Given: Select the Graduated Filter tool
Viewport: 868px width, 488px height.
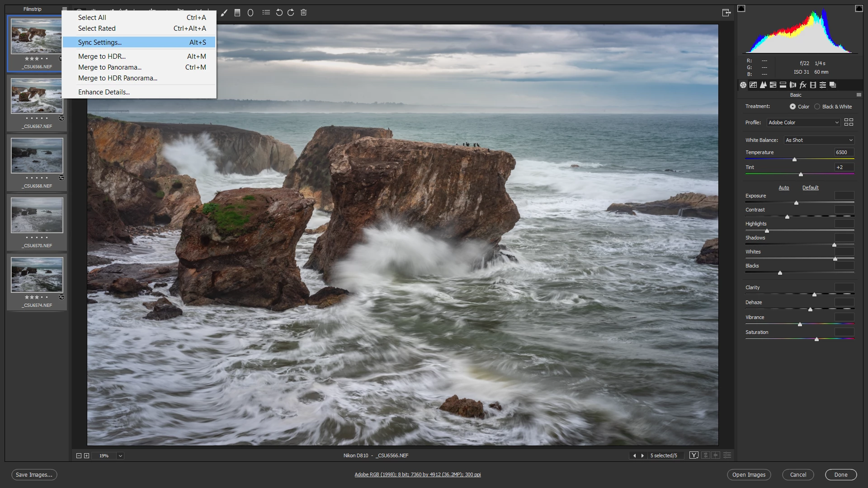Looking at the screenshot, I should pos(237,13).
